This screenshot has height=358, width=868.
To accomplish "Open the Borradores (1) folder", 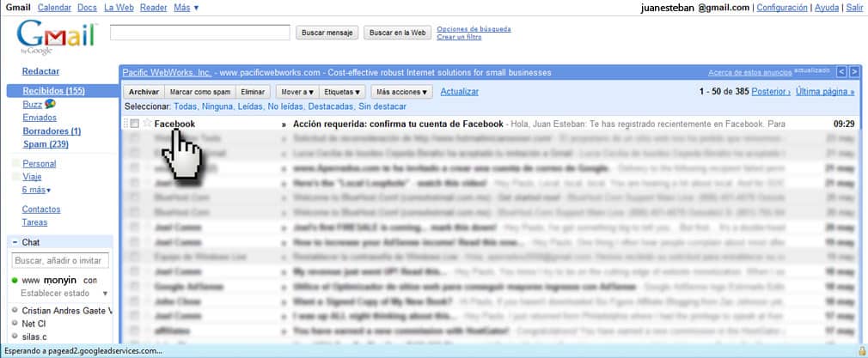I will point(52,131).
